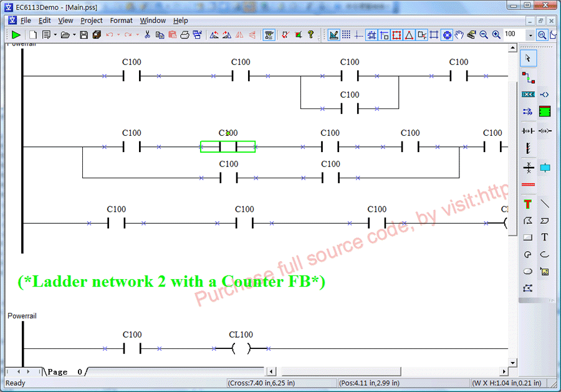Toggle the red dashed-square snap button

[x=396, y=35]
